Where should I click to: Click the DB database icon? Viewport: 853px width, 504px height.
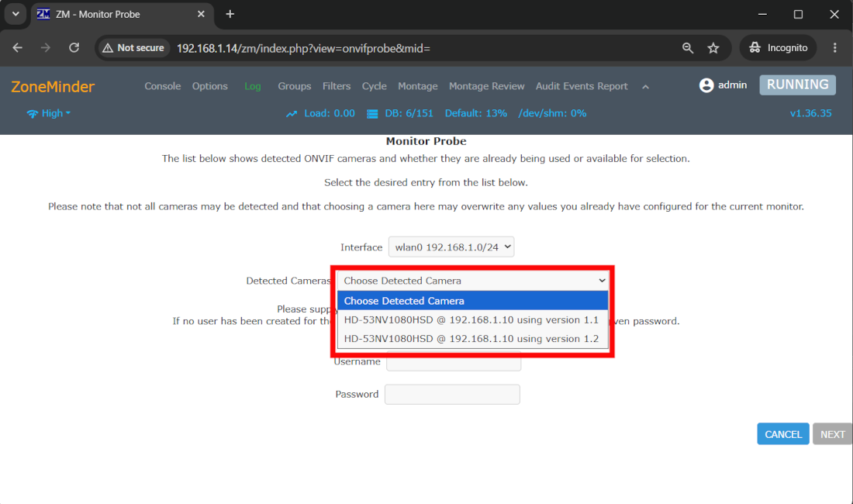(x=372, y=114)
